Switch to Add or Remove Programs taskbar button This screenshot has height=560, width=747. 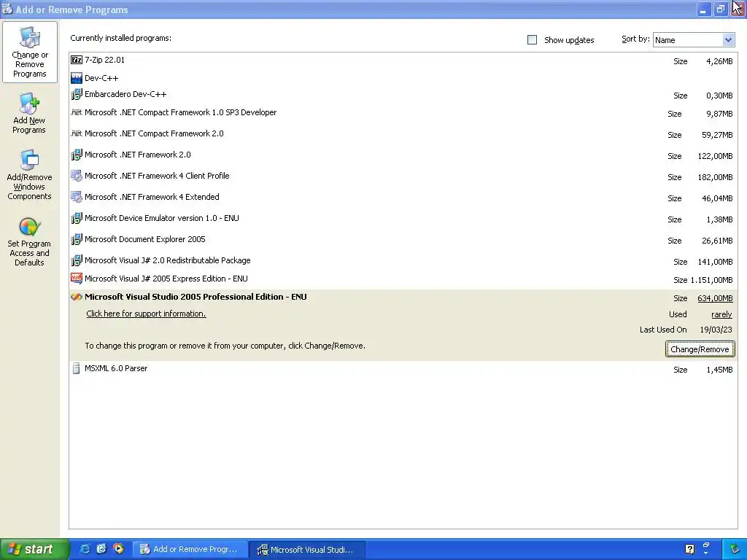tap(190, 549)
